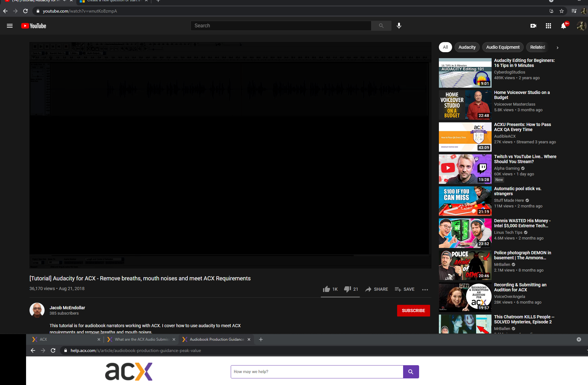Screen dimensions: 588x385
Task: Open the Jacob McEndollar channel name link
Action: (x=67, y=308)
